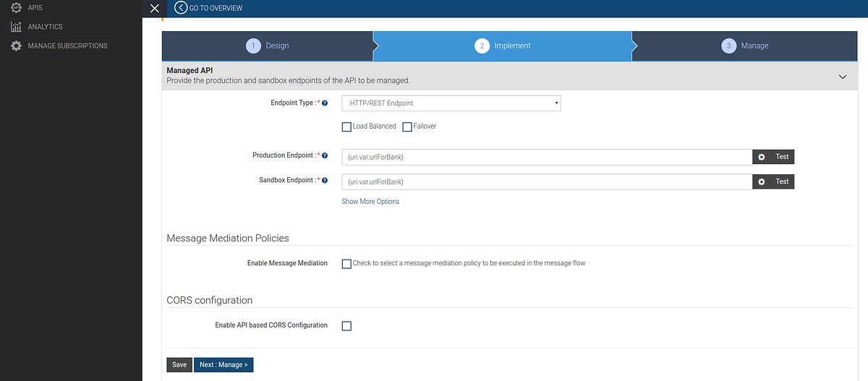868x381 pixels.
Task: Click the CORS configuration heading
Action: 210,300
